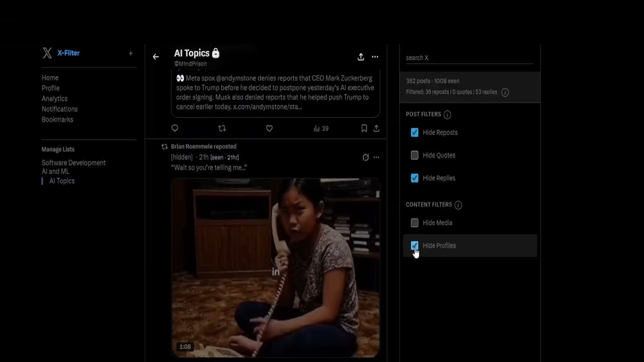644x362 pixels.
Task: Click AI Topics header title
Action: [x=192, y=53]
